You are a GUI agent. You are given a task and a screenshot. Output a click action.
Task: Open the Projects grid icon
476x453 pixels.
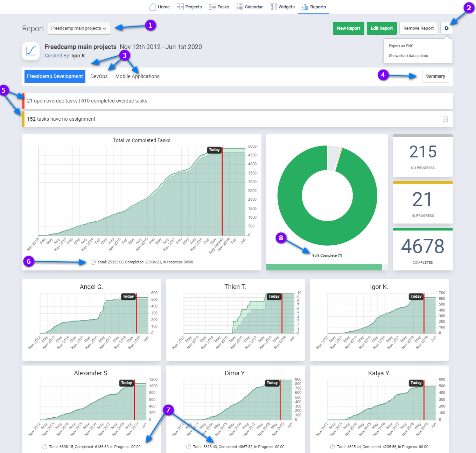(x=180, y=7)
